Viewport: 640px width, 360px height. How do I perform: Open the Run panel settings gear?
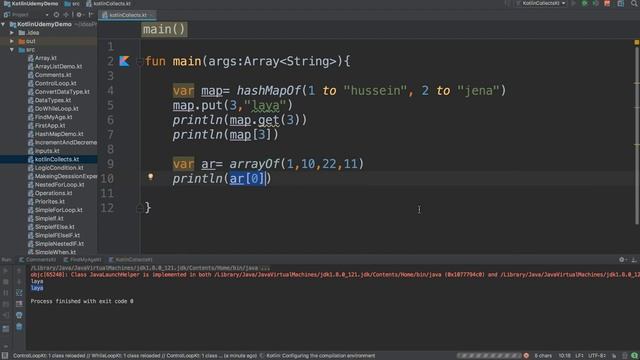point(622,260)
